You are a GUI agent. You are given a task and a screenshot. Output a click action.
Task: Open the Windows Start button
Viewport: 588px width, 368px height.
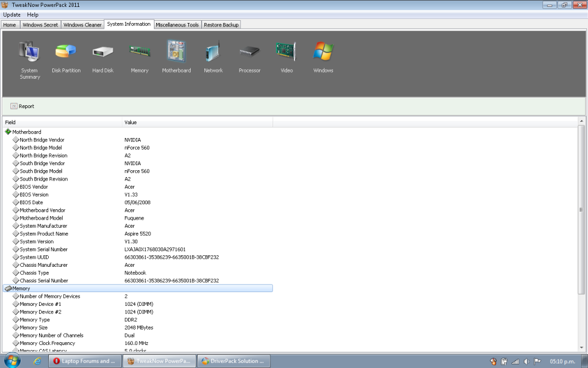pyautogui.click(x=12, y=361)
